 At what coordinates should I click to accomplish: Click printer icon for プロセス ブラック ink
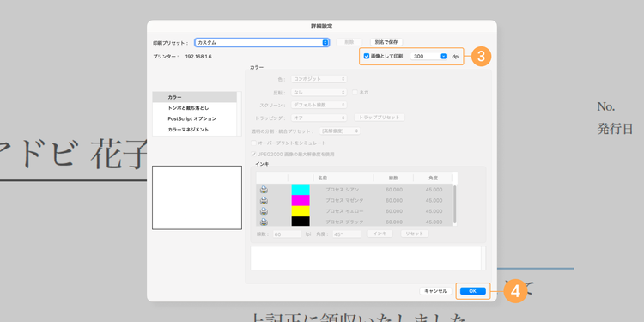tap(264, 222)
